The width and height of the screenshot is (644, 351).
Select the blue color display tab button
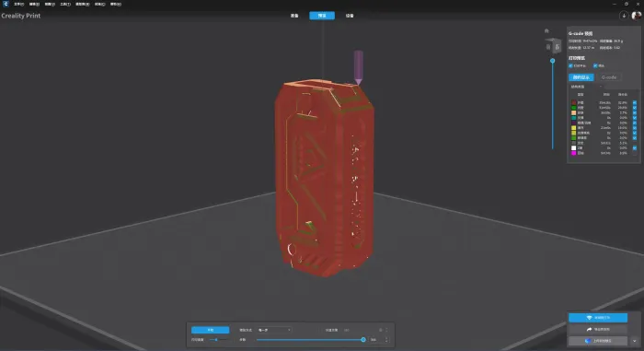point(581,77)
